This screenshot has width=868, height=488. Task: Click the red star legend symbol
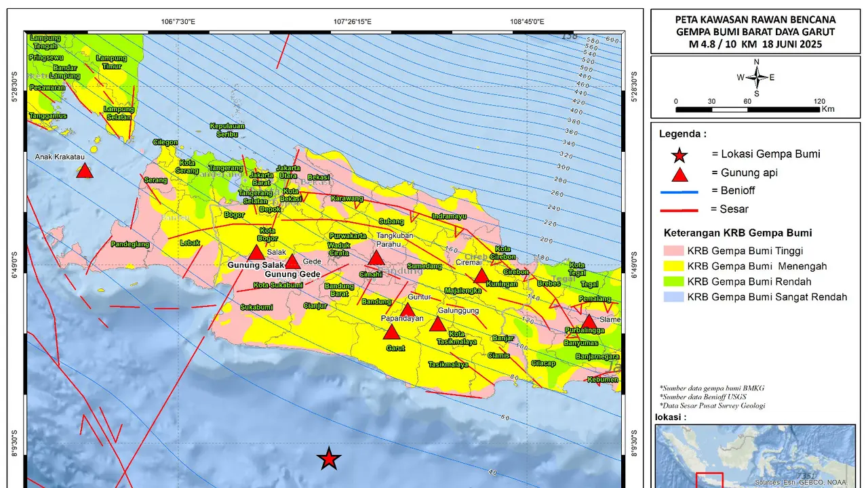pyautogui.click(x=679, y=155)
